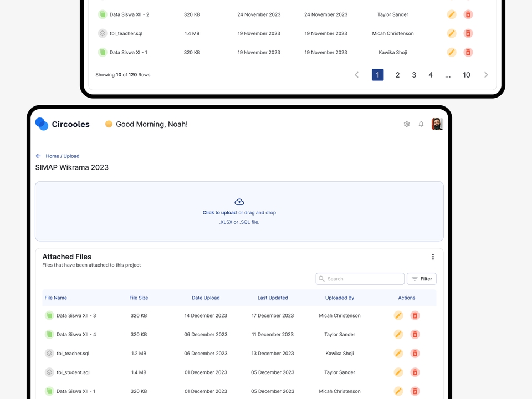
Task: Click Data Siswa XII - 1 file name
Action: [x=76, y=391]
